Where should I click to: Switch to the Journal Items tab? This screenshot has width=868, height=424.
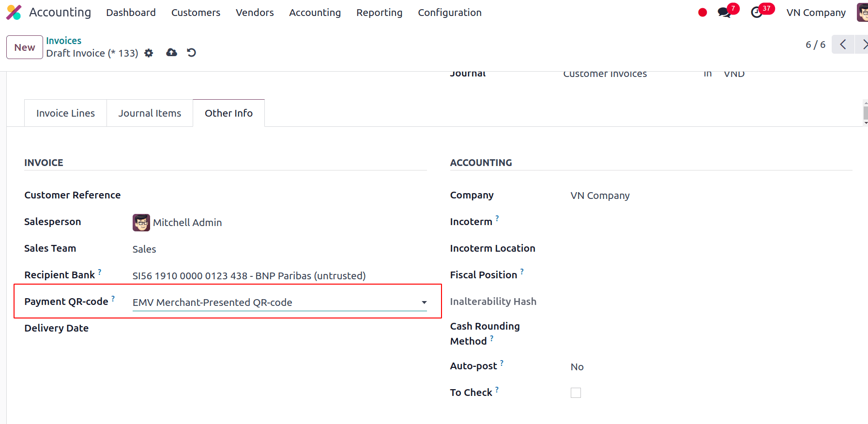click(x=150, y=113)
